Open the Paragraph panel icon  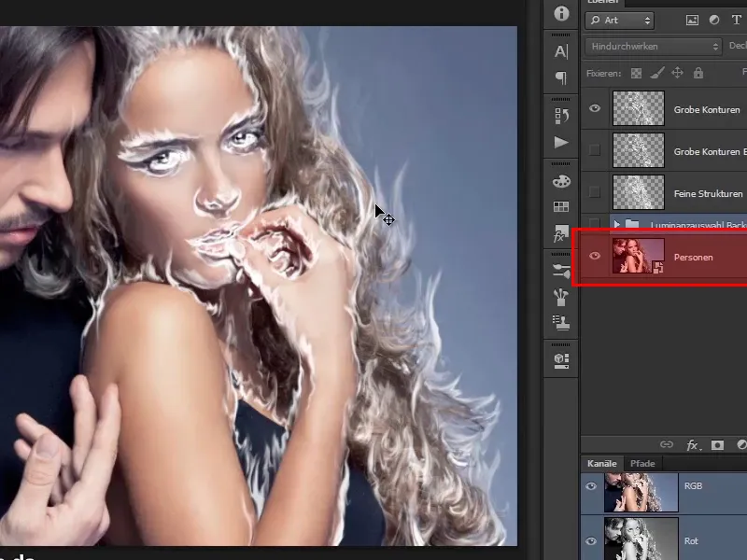pyautogui.click(x=561, y=77)
